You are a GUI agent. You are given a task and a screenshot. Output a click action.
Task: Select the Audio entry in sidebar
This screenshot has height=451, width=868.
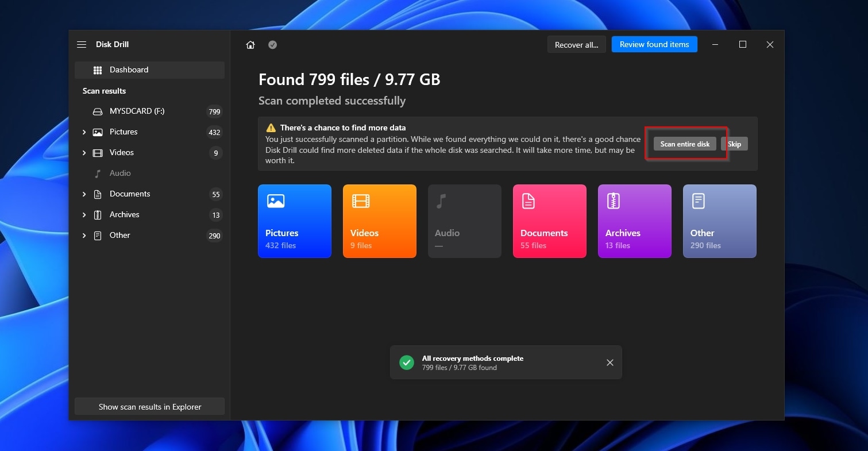(149, 174)
